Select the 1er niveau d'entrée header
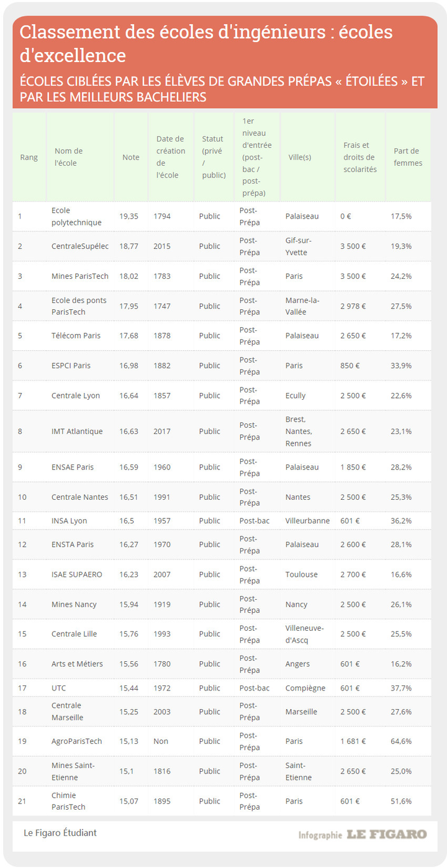Screen dimensions: 447x868 (x=256, y=157)
